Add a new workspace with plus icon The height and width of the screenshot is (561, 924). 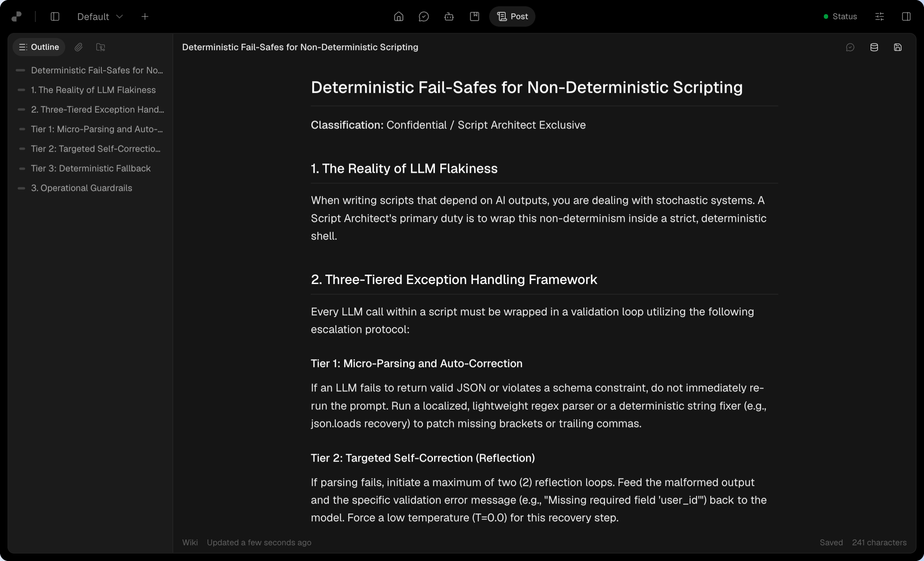[145, 16]
